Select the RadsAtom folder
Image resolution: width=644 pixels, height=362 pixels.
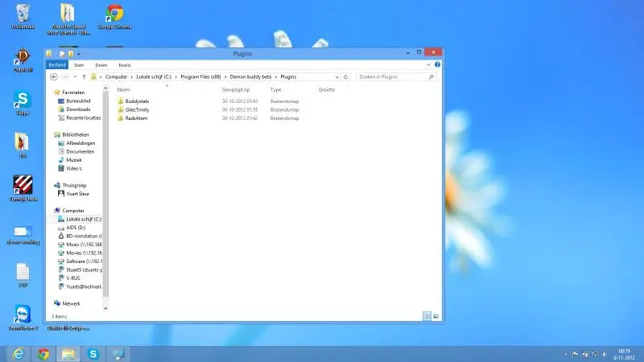click(x=135, y=118)
